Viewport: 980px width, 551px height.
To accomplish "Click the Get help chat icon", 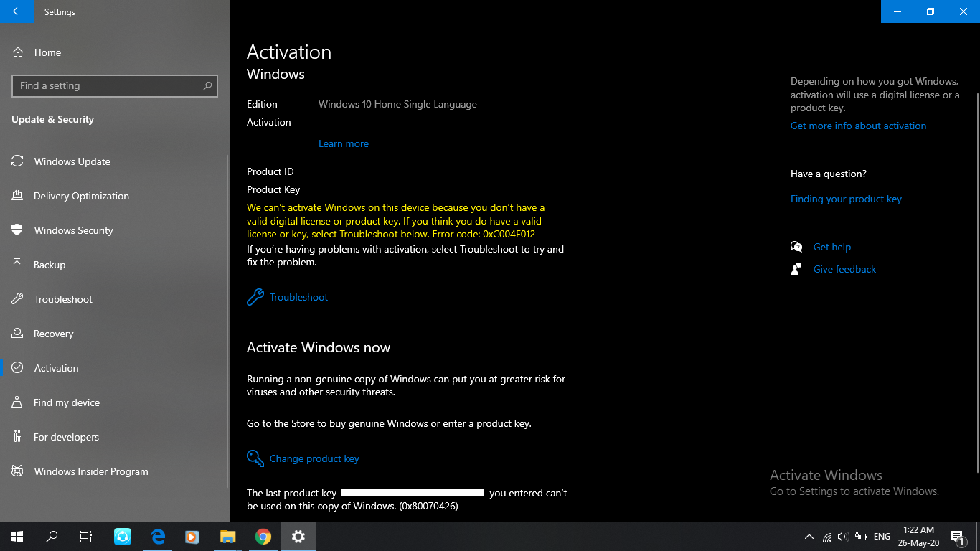I will pos(796,247).
